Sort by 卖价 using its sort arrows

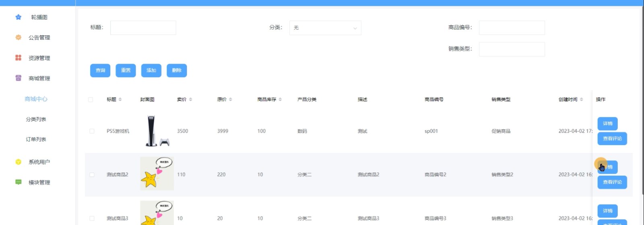pyautogui.click(x=190, y=99)
